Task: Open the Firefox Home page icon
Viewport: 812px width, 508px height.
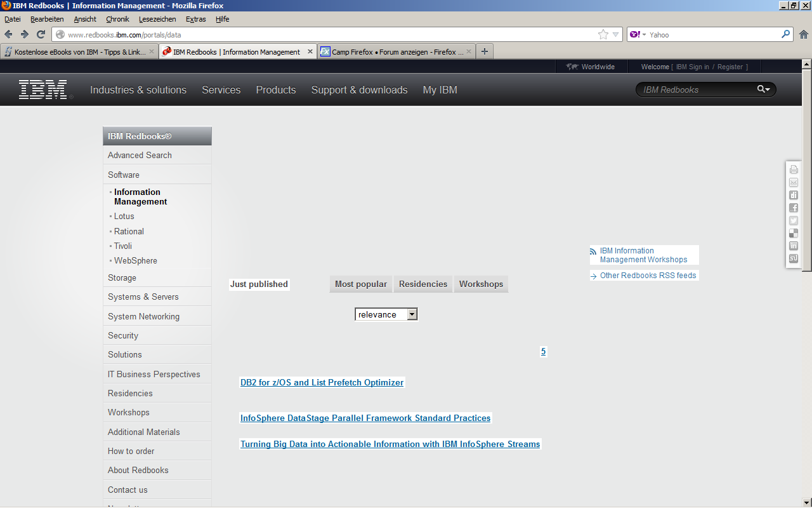Action: [x=804, y=34]
